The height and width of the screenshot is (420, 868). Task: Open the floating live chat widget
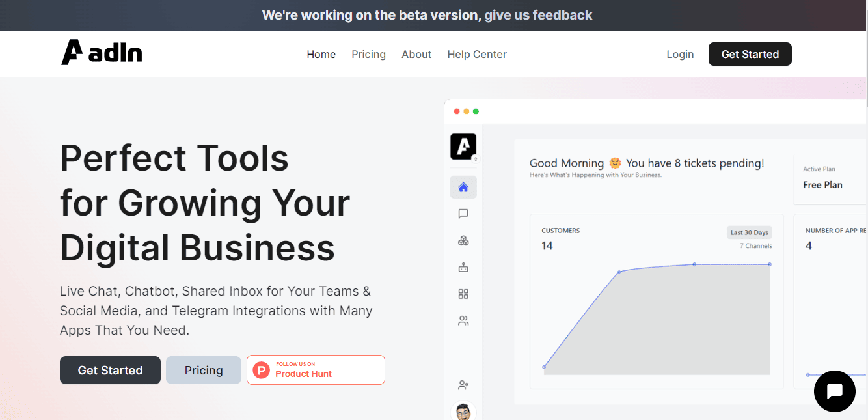click(x=834, y=391)
